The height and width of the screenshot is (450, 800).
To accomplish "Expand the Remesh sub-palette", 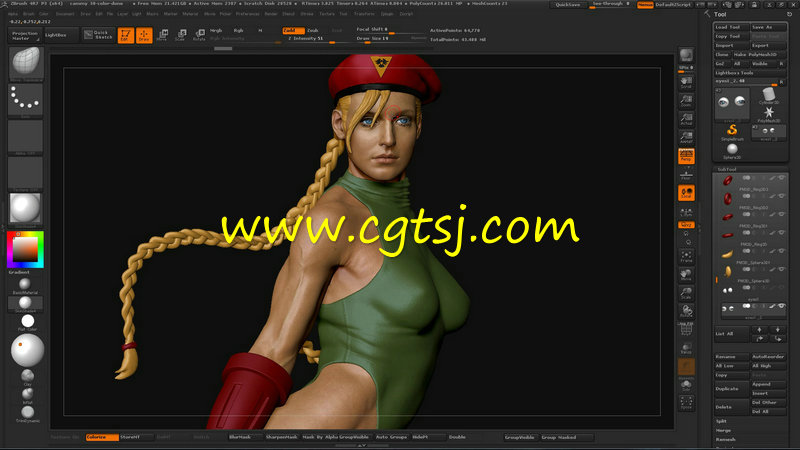I will click(x=726, y=439).
